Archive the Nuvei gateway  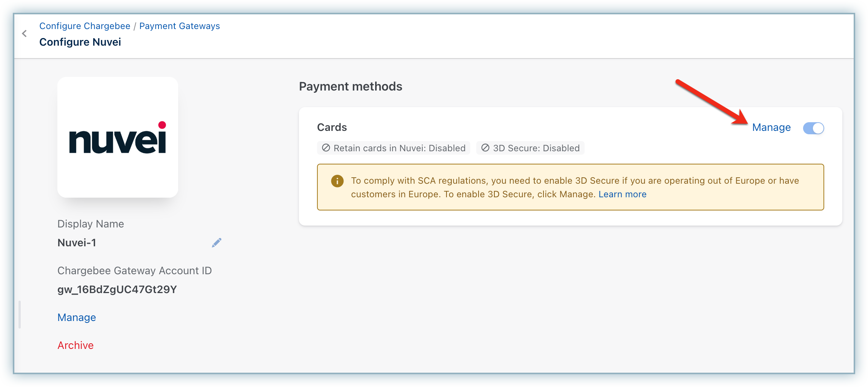(x=75, y=346)
